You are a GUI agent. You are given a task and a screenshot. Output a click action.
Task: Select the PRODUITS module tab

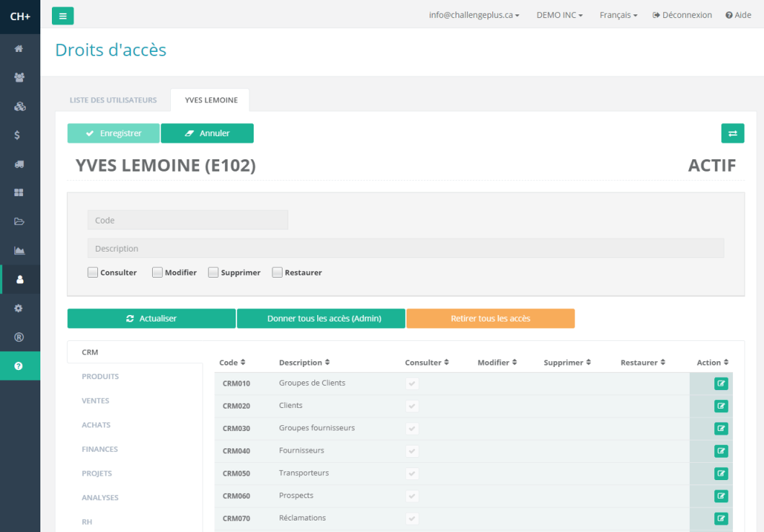(x=100, y=376)
